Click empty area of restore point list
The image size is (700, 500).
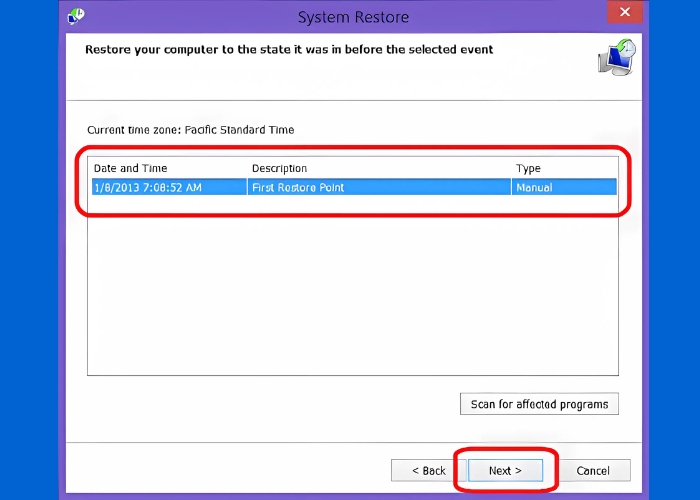coord(350,290)
